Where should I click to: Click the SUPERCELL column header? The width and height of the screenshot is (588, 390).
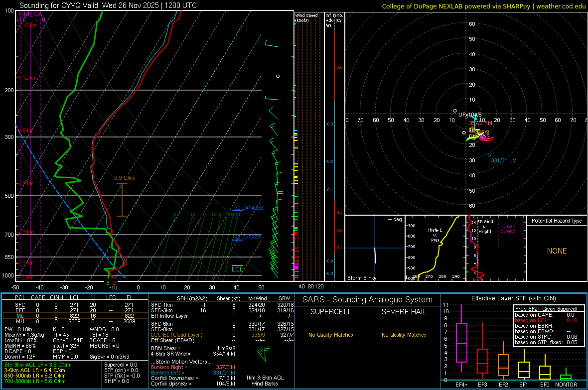tap(331, 312)
